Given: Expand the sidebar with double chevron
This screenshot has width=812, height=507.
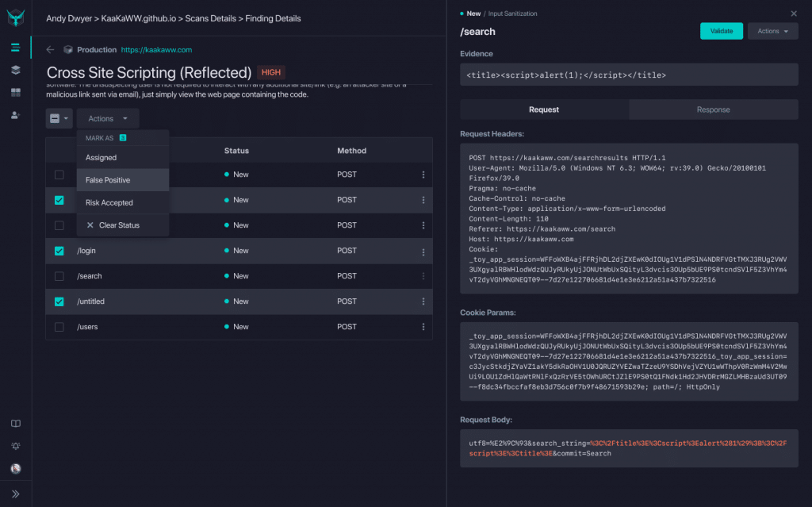Looking at the screenshot, I should (x=16, y=494).
